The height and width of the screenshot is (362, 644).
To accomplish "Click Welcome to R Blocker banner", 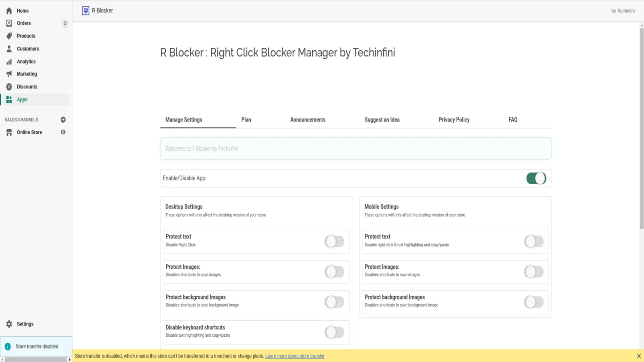I will click(x=356, y=149).
